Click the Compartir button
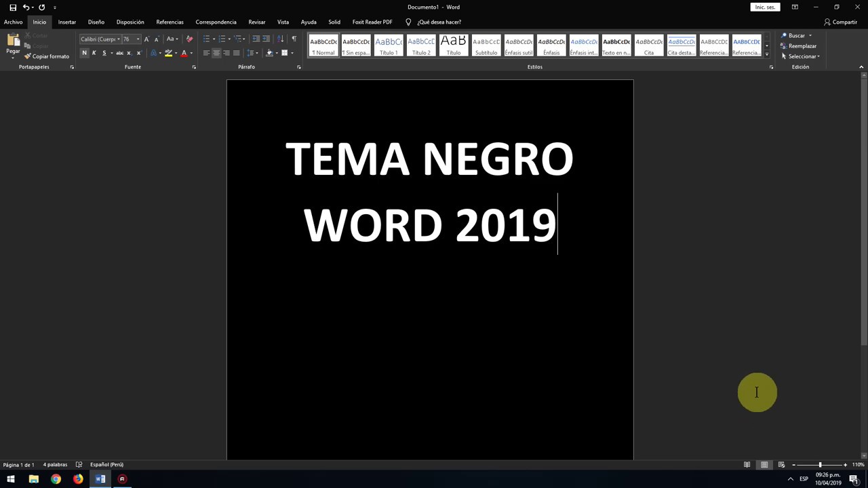Viewport: 868px width, 488px height. tap(840, 22)
